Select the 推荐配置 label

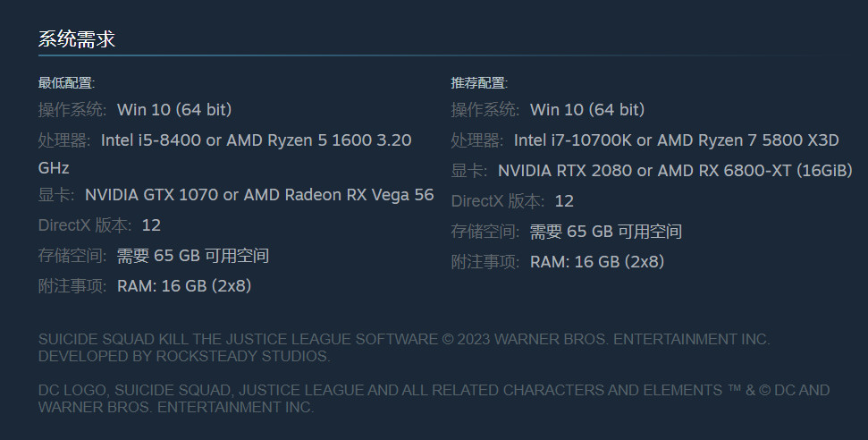478,83
